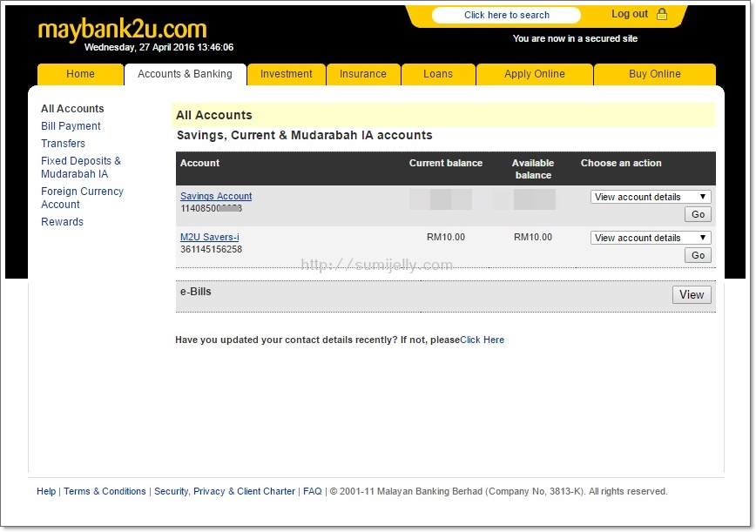Image resolution: width=756 pixels, height=532 pixels.
Task: Open Terms & Conditions footer link
Action: (105, 491)
